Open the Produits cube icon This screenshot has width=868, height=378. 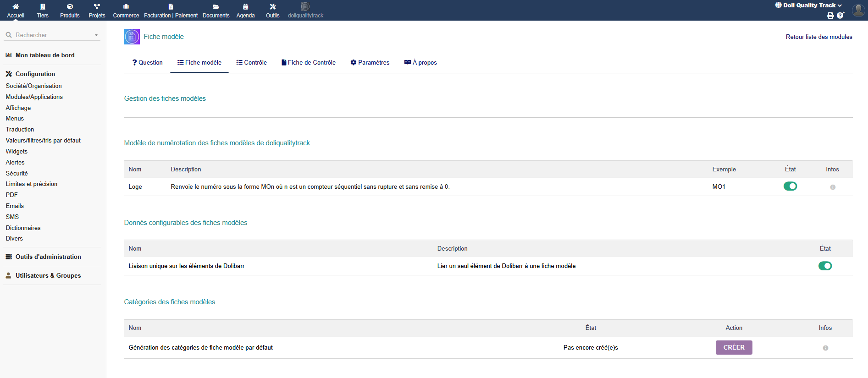click(x=70, y=7)
